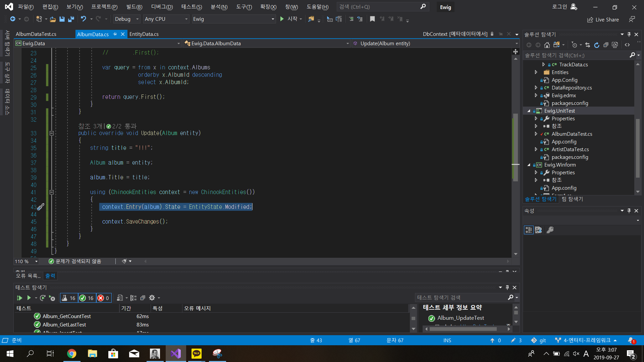The width and height of the screenshot is (644, 362).
Task: Run all tests in Test Explorer
Action: 19,298
